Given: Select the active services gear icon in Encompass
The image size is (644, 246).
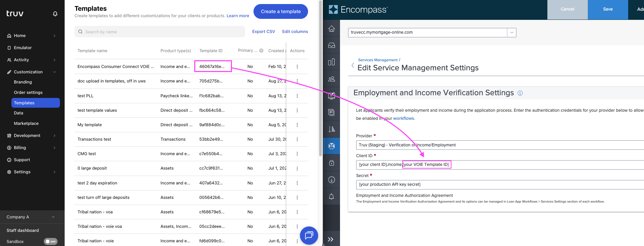Looking at the screenshot, I should (x=332, y=146).
